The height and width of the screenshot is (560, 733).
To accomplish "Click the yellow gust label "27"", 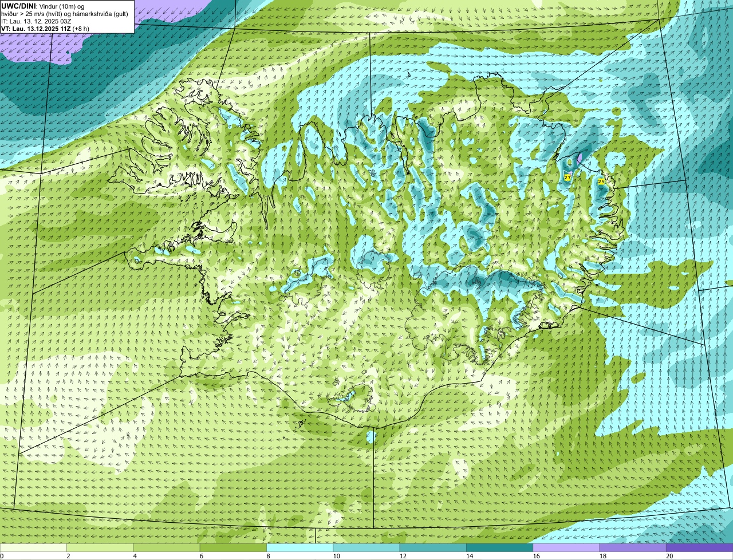I will coord(567,178).
